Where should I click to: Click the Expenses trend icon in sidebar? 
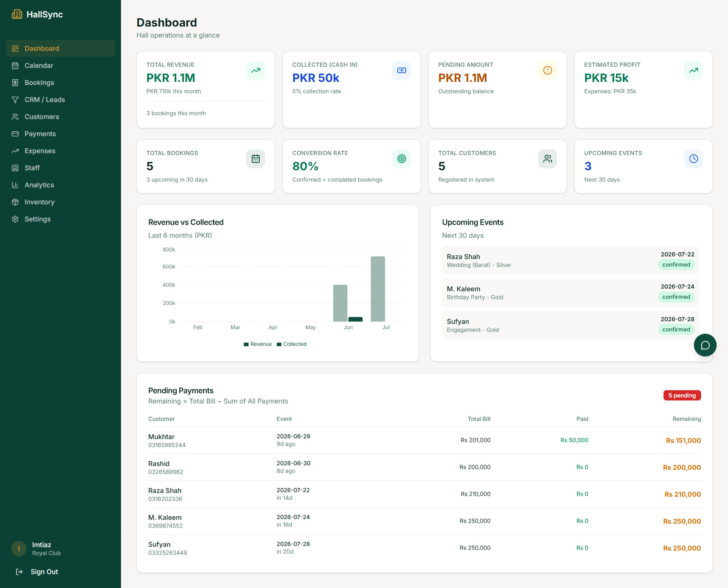[15, 151]
